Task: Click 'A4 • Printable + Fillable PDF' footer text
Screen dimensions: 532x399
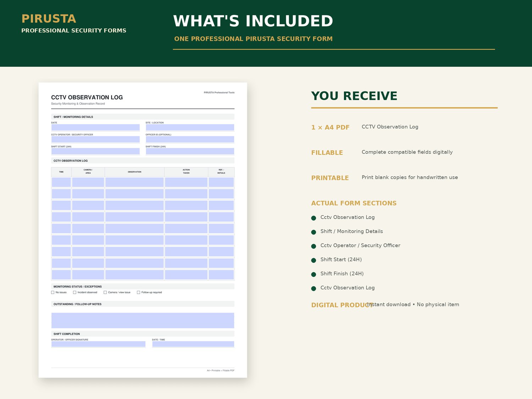Action: (x=221, y=371)
